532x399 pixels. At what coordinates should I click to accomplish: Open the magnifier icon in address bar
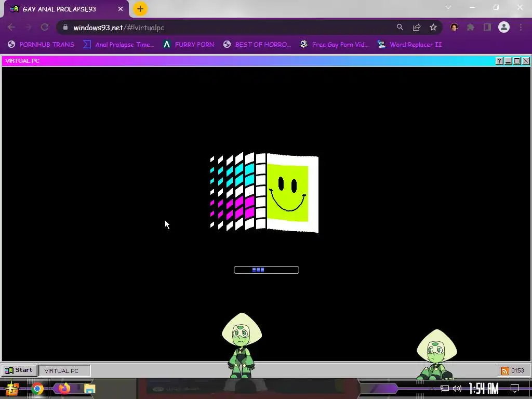click(x=400, y=27)
